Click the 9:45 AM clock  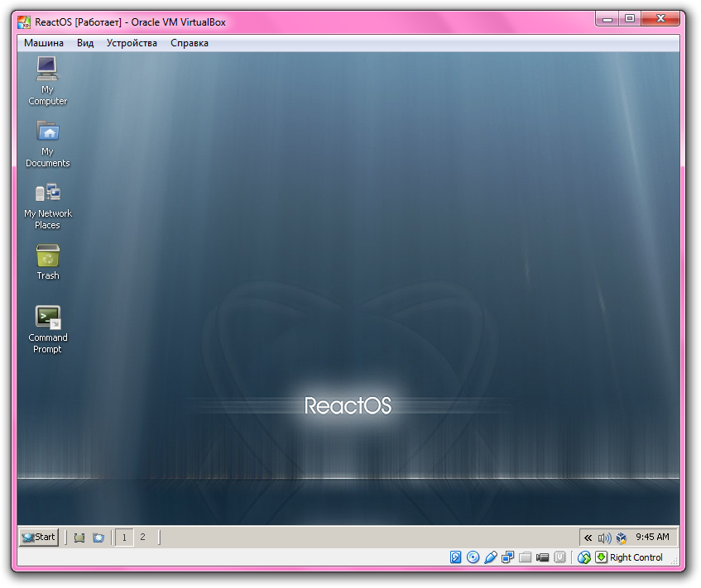(652, 537)
